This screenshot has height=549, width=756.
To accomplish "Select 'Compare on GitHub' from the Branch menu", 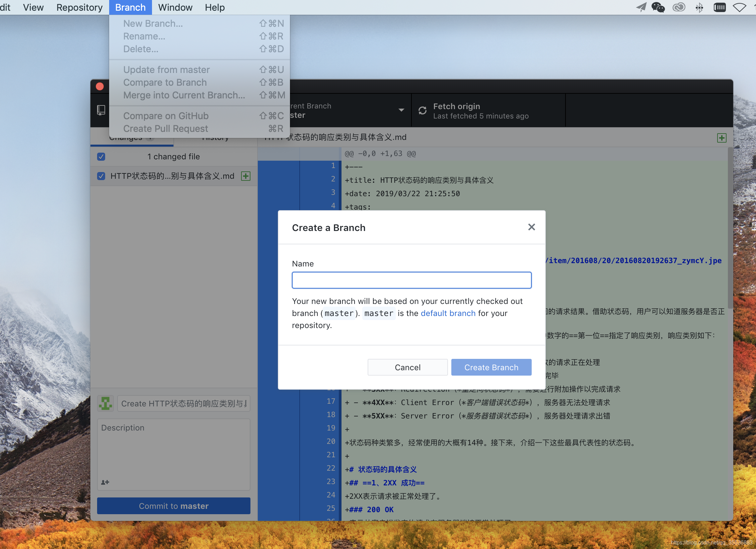I will tap(166, 115).
